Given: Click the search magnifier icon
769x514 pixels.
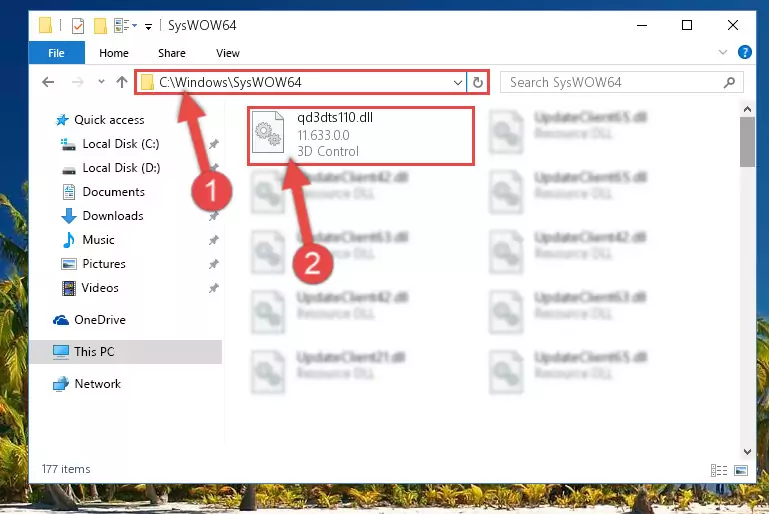Looking at the screenshot, I should 729,82.
